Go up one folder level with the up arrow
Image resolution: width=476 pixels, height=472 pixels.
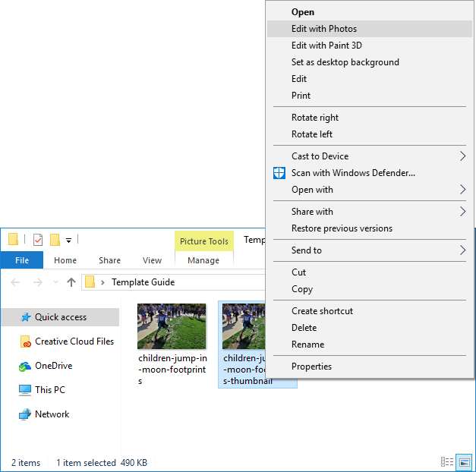71,282
